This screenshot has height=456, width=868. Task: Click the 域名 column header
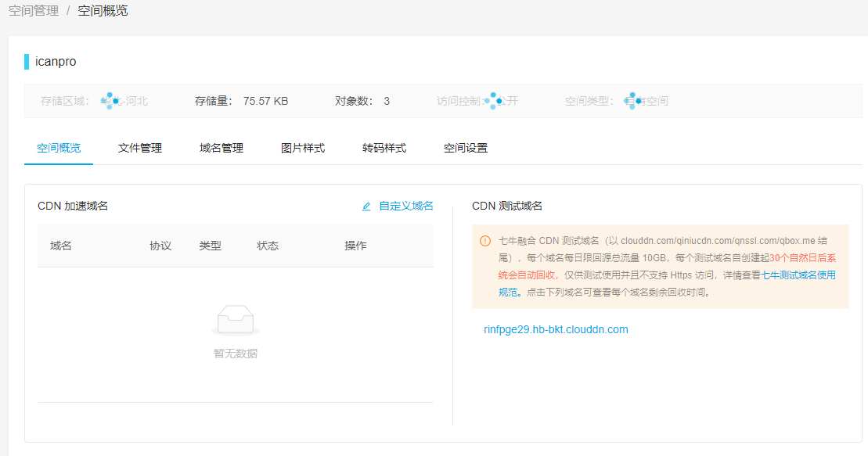click(61, 246)
